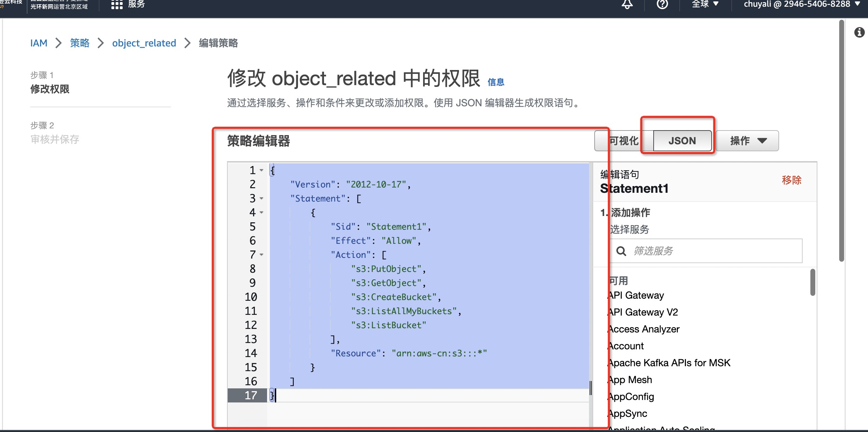
Task: Click the "Resource" arn line in editor
Action: tap(409, 353)
